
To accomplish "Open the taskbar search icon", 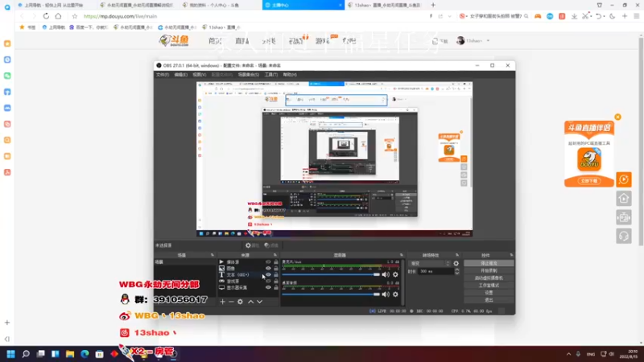I will pos(26,354).
